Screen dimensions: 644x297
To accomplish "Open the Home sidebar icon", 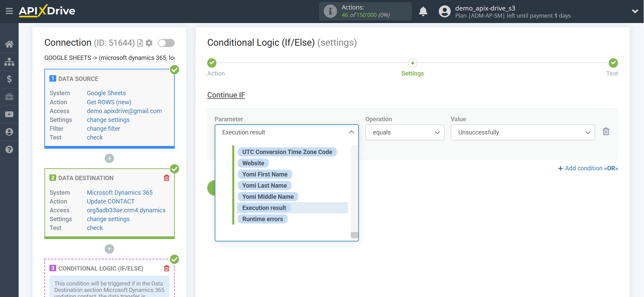I will (9, 44).
